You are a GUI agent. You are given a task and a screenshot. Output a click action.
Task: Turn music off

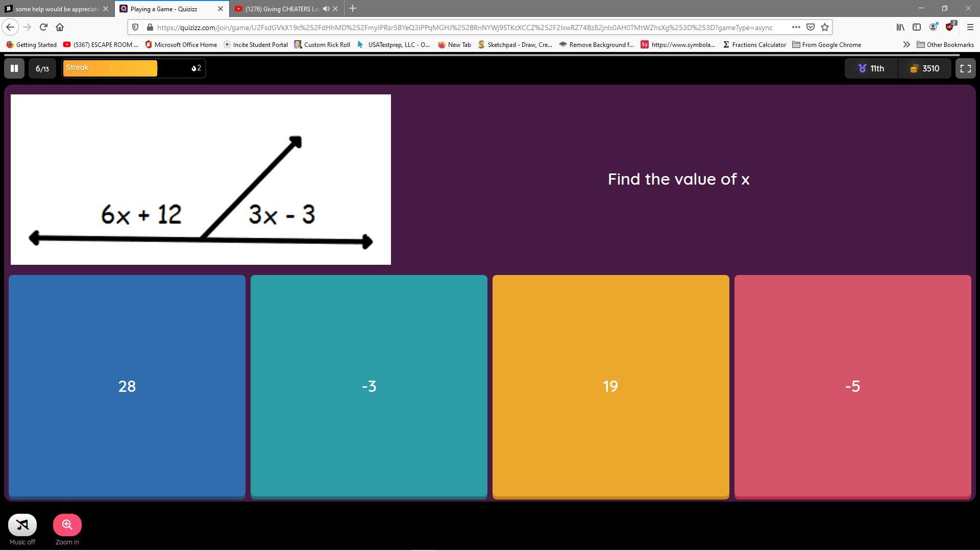[22, 525]
